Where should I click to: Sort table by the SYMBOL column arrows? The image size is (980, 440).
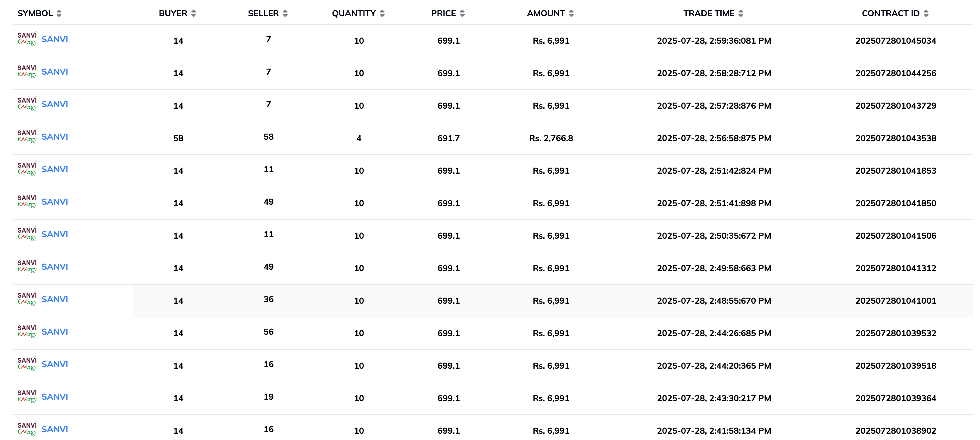59,13
